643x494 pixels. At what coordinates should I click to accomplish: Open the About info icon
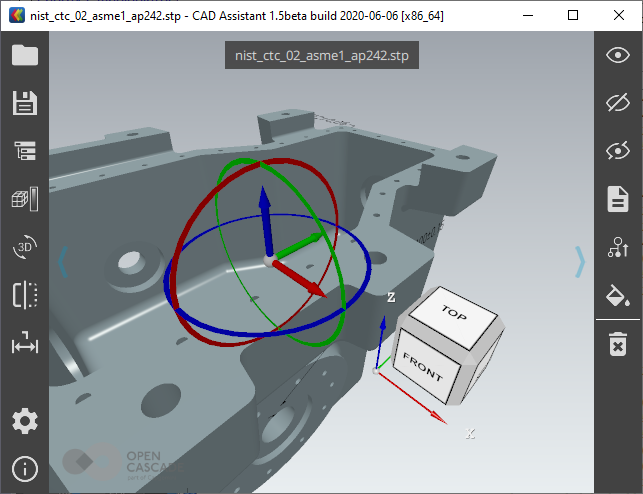24,468
